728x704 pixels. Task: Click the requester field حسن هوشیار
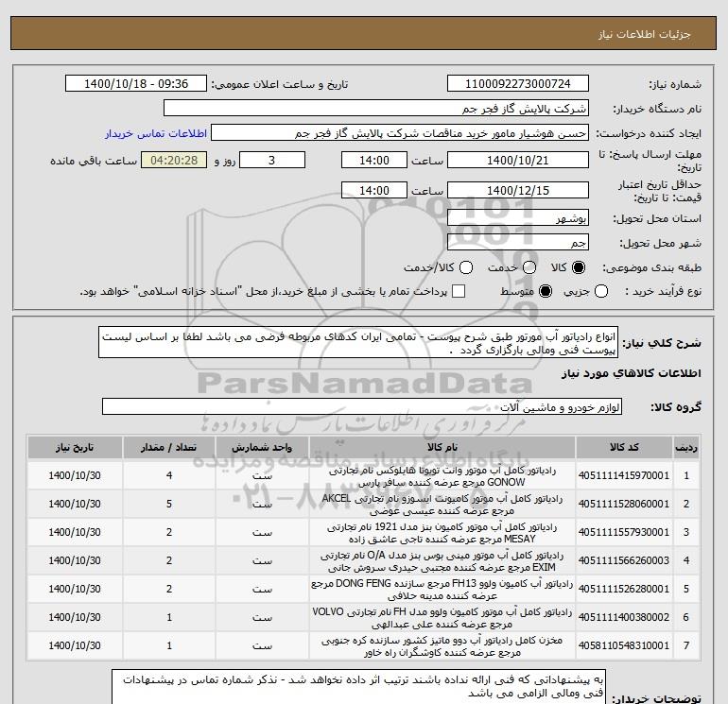pos(400,133)
